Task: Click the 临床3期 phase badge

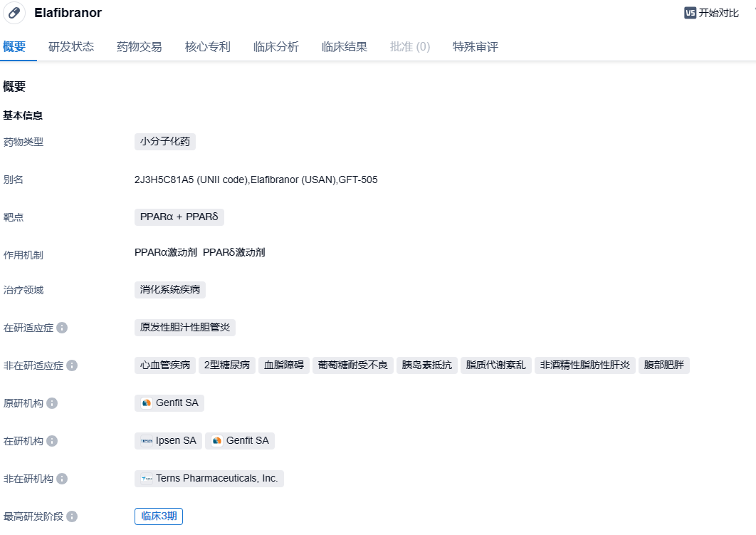Action: [x=159, y=516]
